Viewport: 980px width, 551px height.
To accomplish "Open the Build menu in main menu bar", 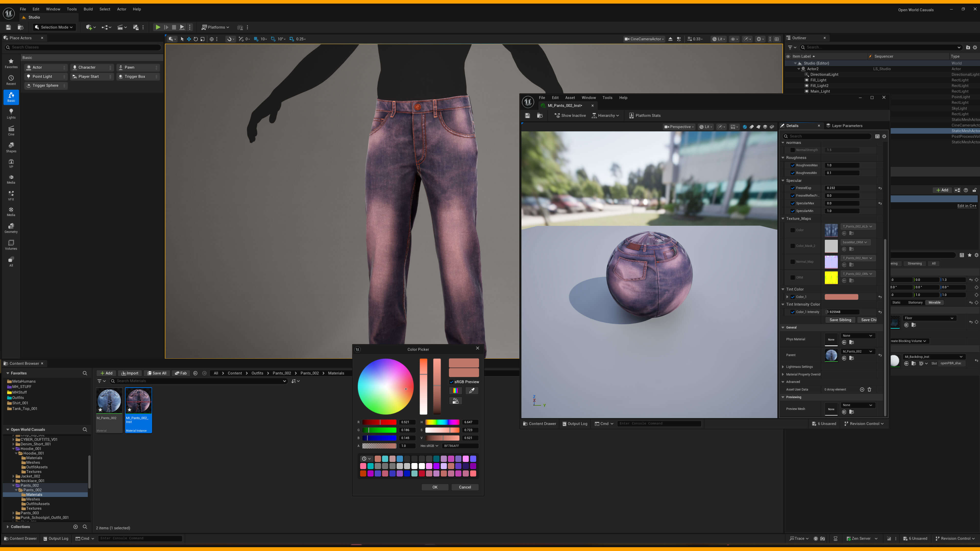I will (x=88, y=9).
